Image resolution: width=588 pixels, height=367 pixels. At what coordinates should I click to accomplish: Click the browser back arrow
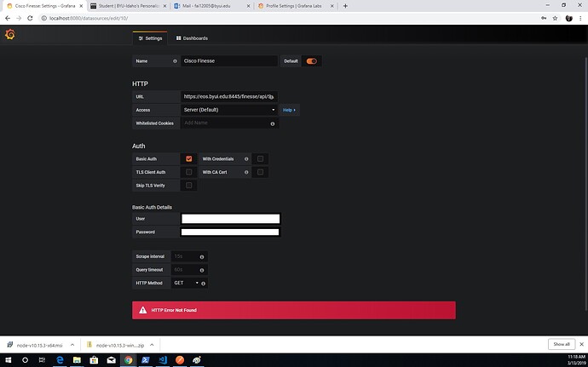(x=8, y=18)
